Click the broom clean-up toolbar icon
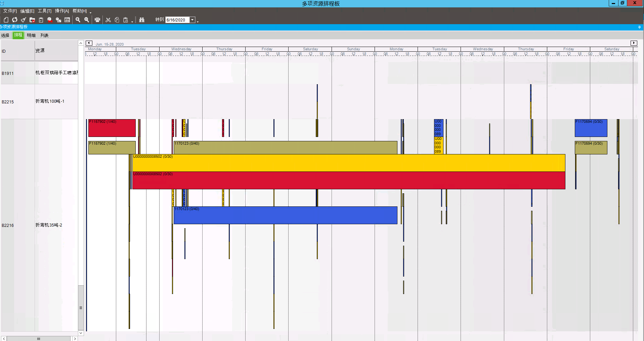644x341 pixels. (x=24, y=20)
